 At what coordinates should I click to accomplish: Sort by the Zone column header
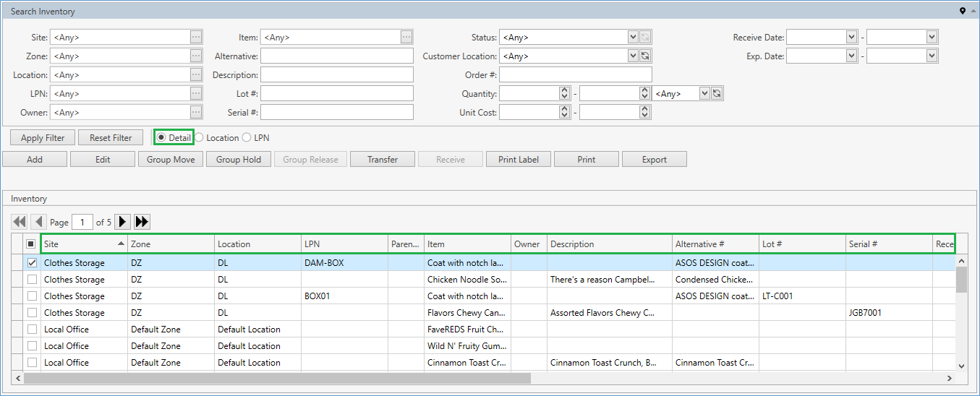point(171,244)
